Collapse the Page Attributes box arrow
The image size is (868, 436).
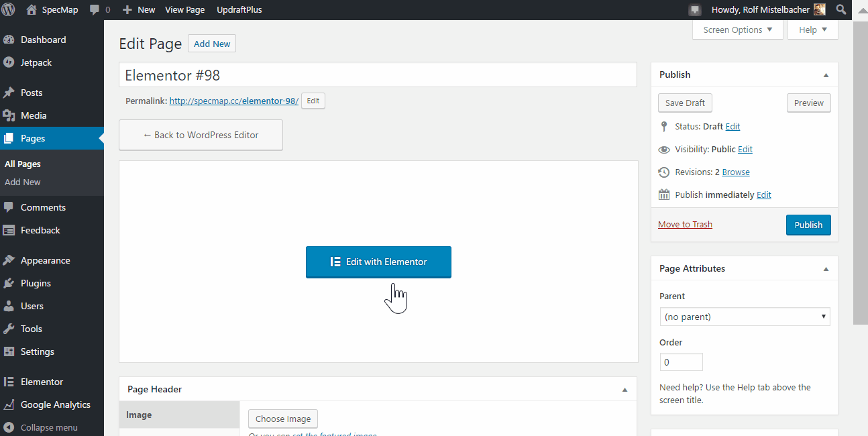tap(826, 269)
